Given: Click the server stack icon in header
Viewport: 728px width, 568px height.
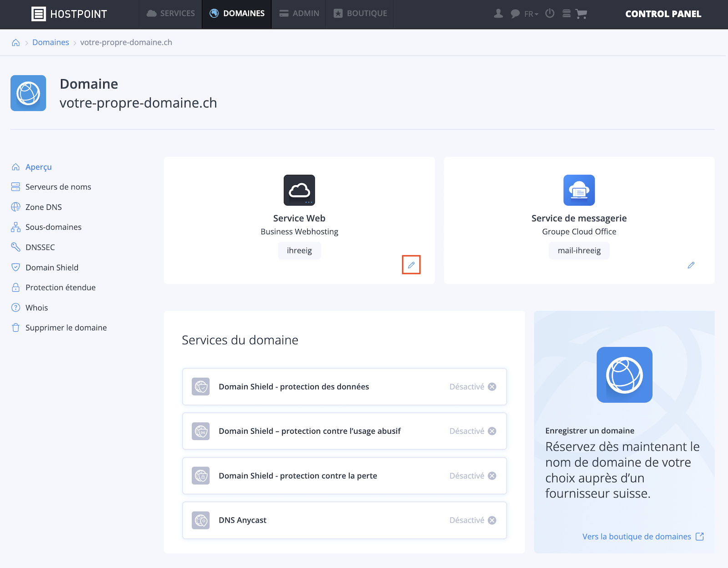Looking at the screenshot, I should tap(566, 14).
